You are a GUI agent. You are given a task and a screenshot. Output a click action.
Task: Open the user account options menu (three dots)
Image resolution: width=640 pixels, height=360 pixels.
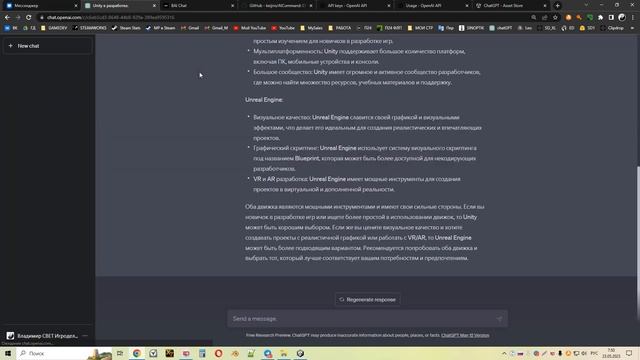pyautogui.click(x=85, y=336)
